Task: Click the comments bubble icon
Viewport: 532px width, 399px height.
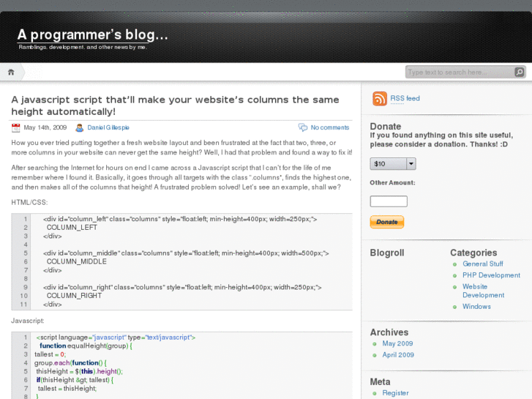Action: click(x=303, y=127)
